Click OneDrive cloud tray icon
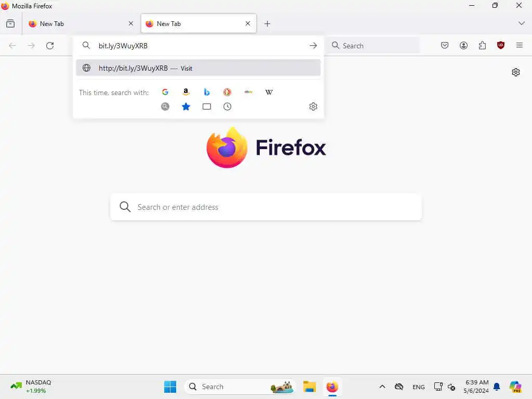 point(399,387)
